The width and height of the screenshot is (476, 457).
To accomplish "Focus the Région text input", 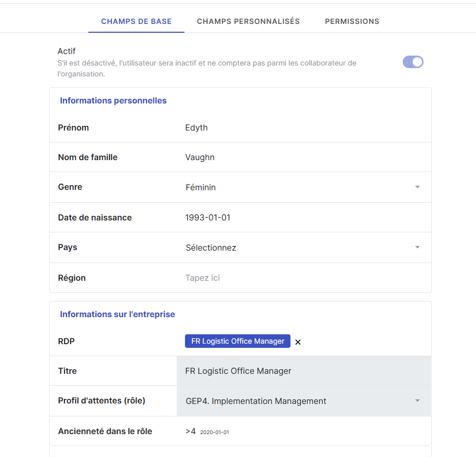I will click(x=301, y=278).
